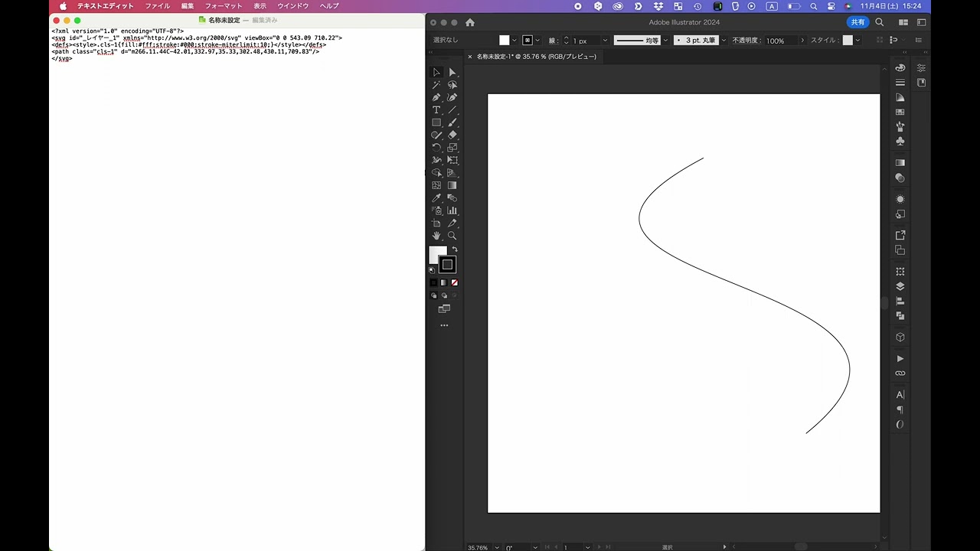Select the document tab 名称未設定-1*
This screenshot has height=551, width=980.
click(x=536, y=57)
